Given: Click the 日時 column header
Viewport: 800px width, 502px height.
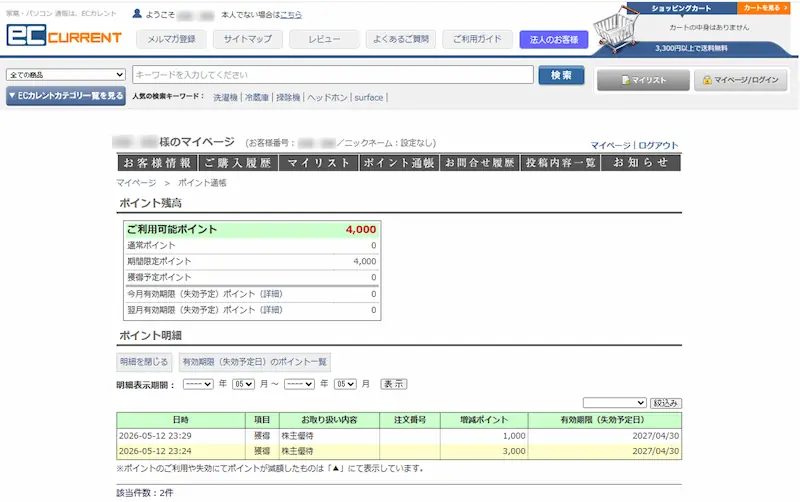Looking at the screenshot, I should [x=181, y=420].
